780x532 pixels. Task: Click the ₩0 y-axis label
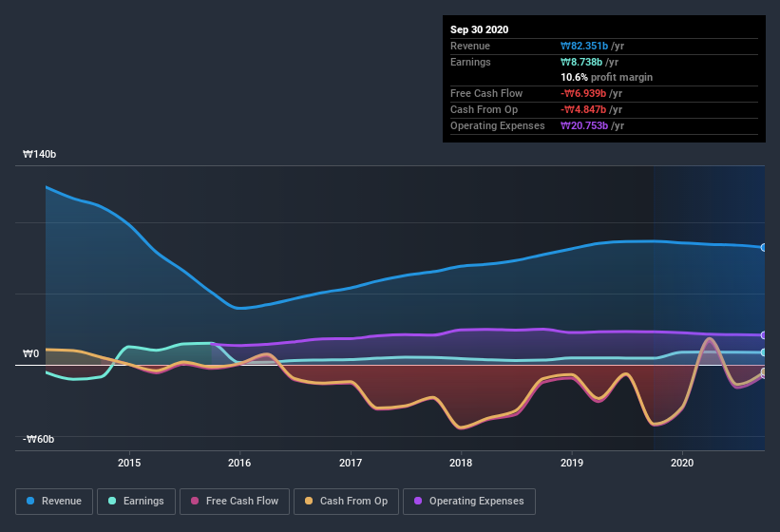(x=30, y=353)
